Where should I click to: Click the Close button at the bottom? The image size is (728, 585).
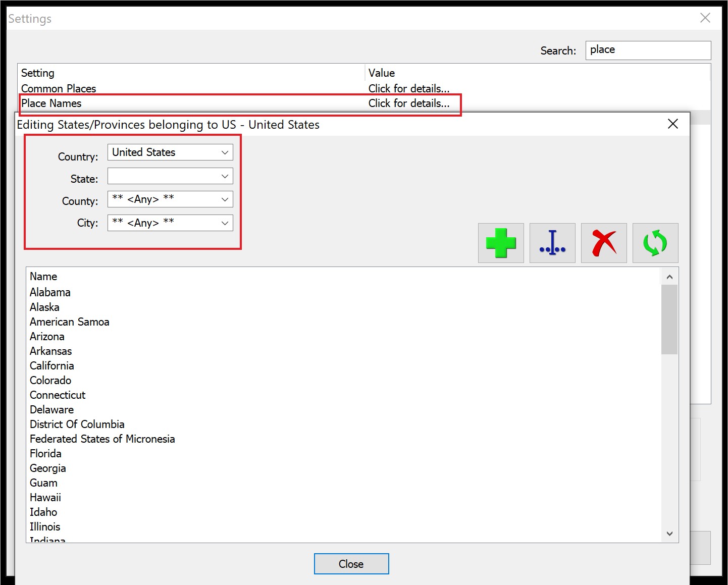351,564
